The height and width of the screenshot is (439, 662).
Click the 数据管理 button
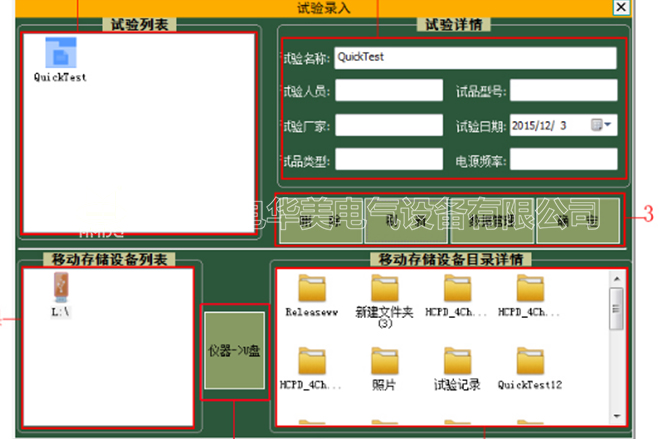[x=492, y=220]
